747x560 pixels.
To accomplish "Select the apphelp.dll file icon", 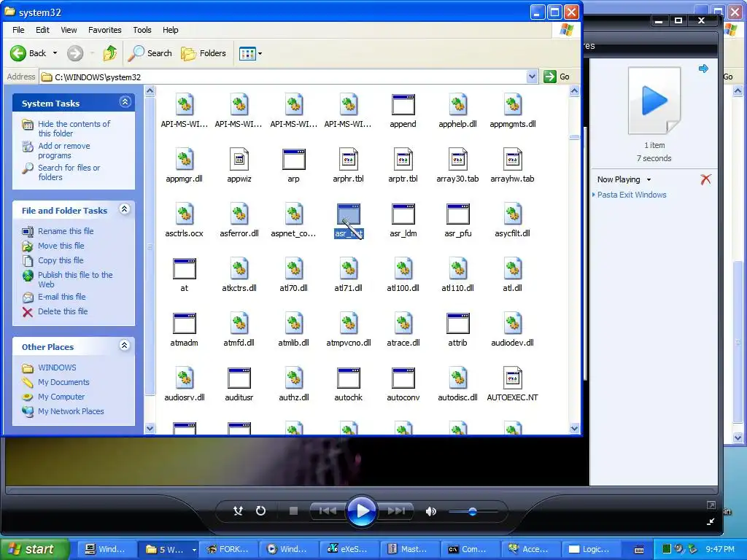I will coord(458,105).
